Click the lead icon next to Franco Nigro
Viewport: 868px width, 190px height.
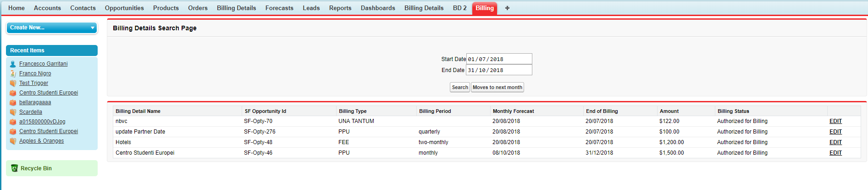point(13,74)
